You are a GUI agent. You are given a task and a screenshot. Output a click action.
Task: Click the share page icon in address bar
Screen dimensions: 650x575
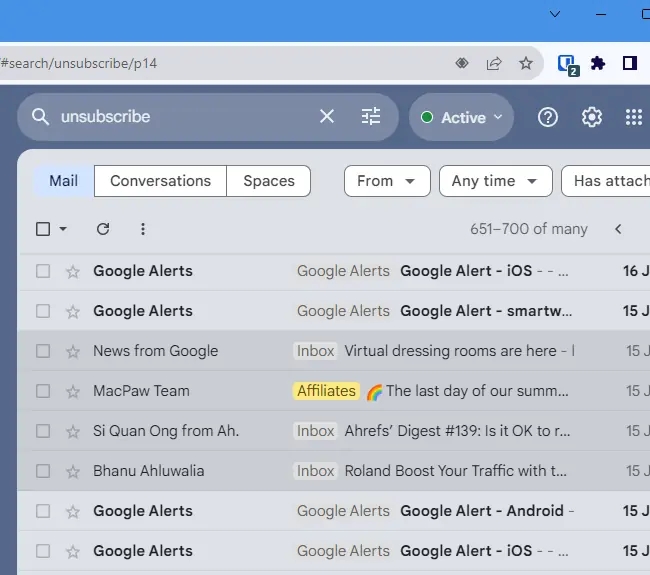click(x=494, y=63)
